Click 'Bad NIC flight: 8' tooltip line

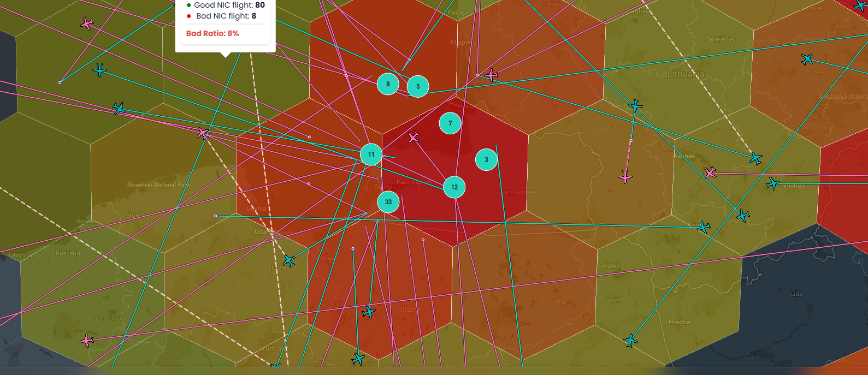(x=221, y=16)
